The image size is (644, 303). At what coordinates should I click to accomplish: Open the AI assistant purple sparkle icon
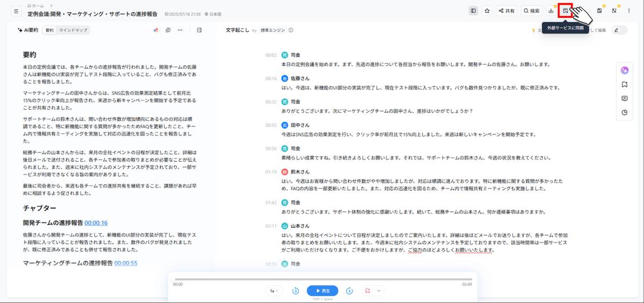point(625,70)
